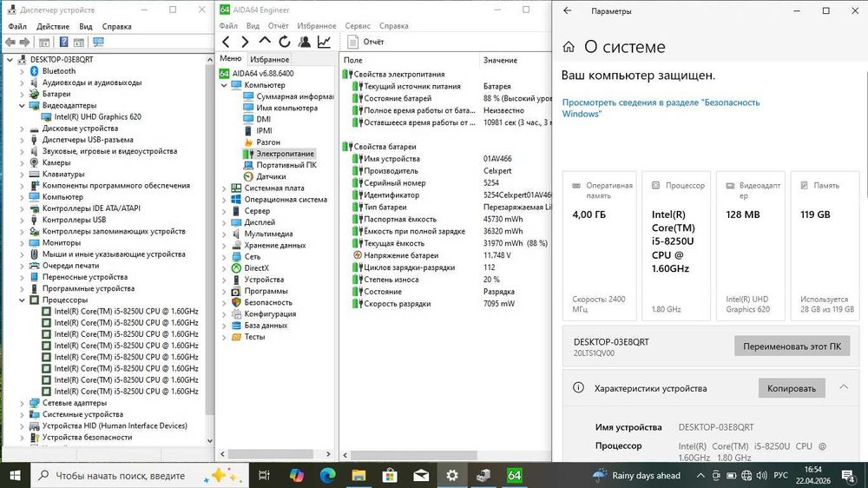Click the AIDA64 Up arrow icon
868x488 pixels.
tap(265, 41)
